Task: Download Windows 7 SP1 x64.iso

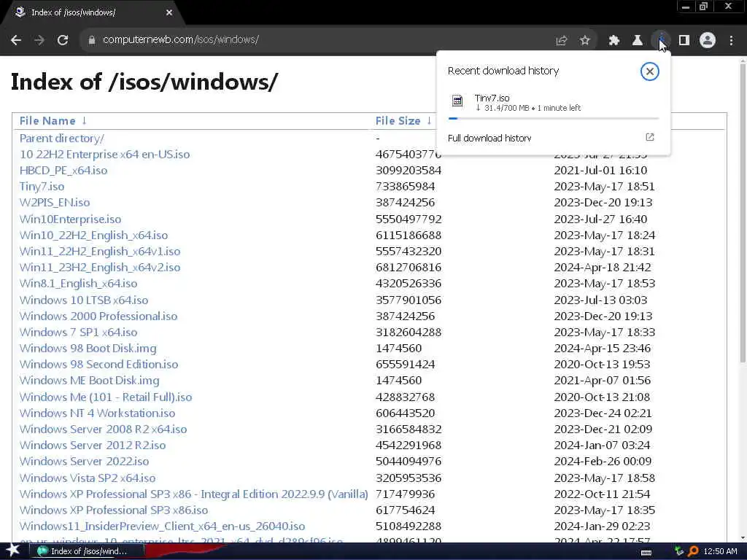Action: (78, 332)
